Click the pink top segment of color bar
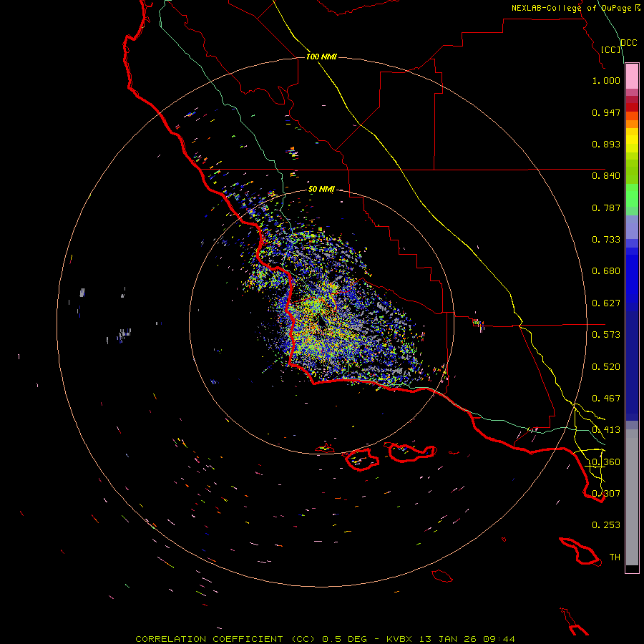 tap(632, 77)
